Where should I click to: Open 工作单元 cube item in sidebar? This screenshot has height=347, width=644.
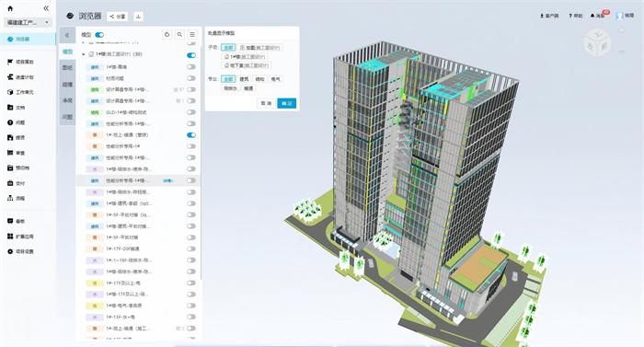pos(20,92)
